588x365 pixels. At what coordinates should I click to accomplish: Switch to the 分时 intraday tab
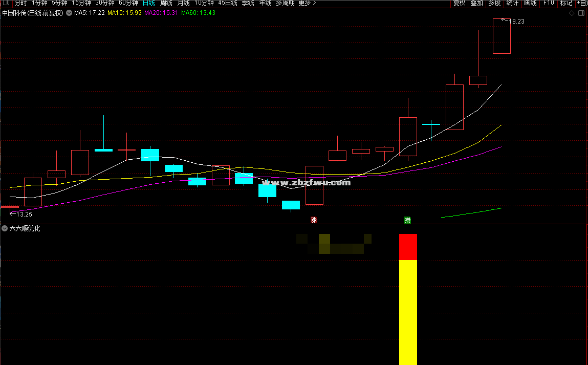point(20,3)
